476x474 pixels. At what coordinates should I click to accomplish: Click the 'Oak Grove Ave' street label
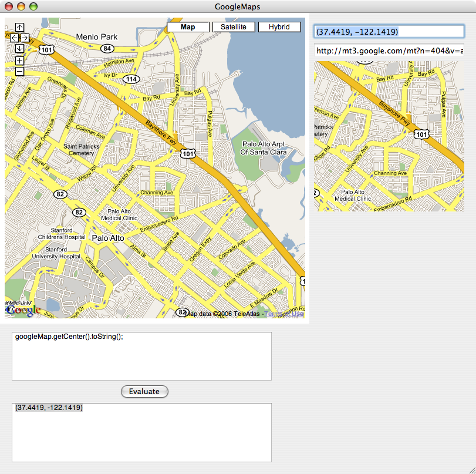click(x=45, y=135)
